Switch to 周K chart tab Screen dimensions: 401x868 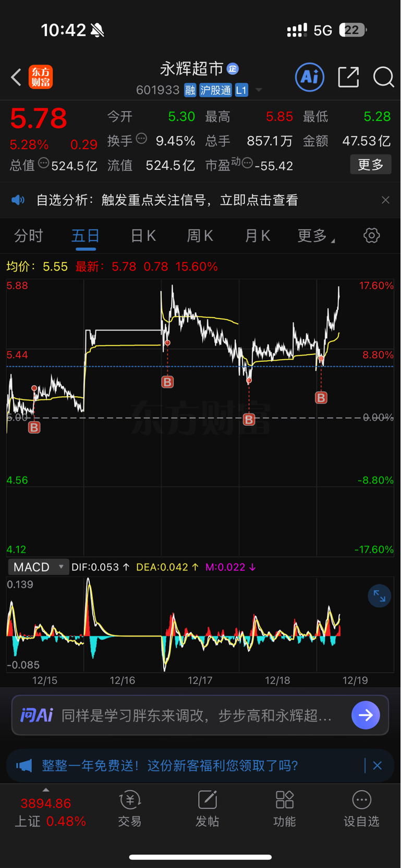pyautogui.click(x=200, y=236)
